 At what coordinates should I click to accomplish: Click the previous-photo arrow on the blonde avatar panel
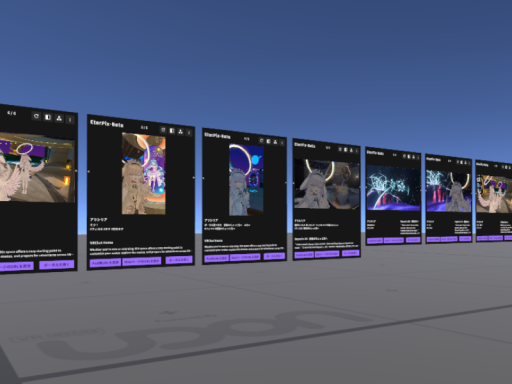(89, 171)
